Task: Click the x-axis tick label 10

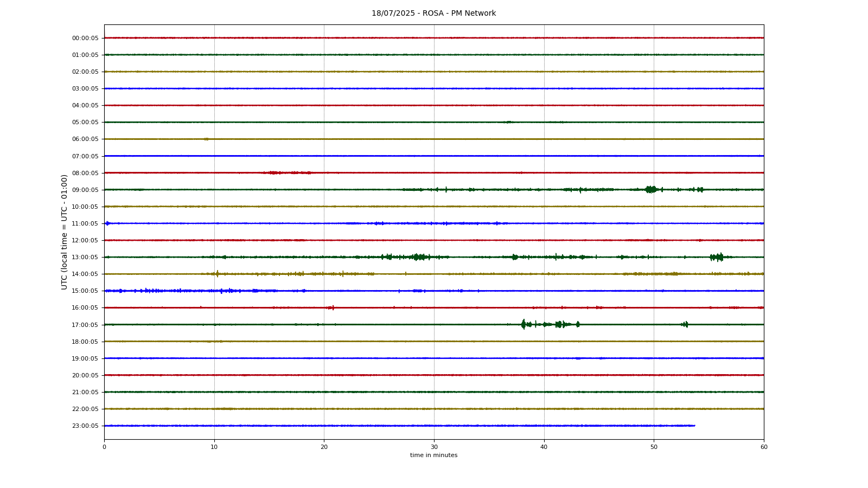Action: tap(214, 447)
